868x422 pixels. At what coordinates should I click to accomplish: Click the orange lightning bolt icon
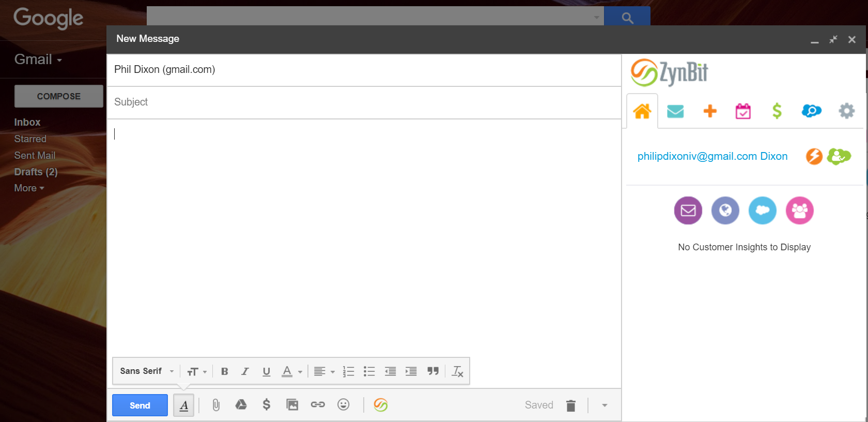[x=814, y=156]
